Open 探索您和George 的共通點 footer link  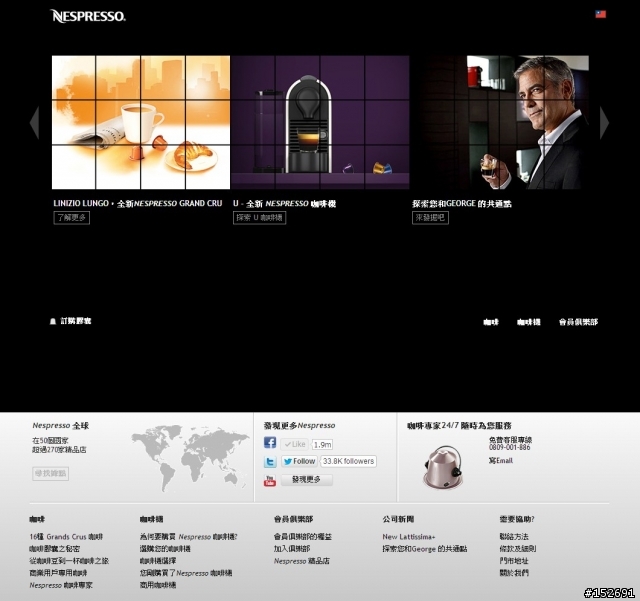pyautogui.click(x=425, y=549)
